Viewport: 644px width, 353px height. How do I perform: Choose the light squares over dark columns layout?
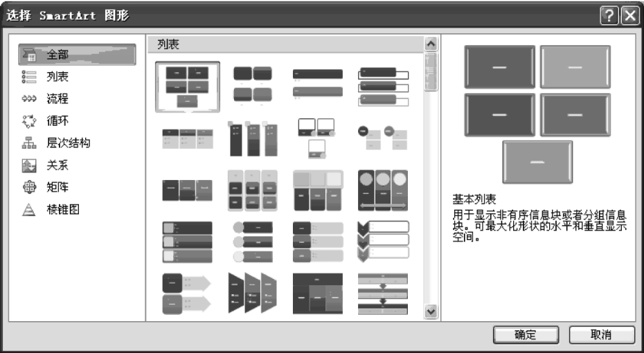317,190
